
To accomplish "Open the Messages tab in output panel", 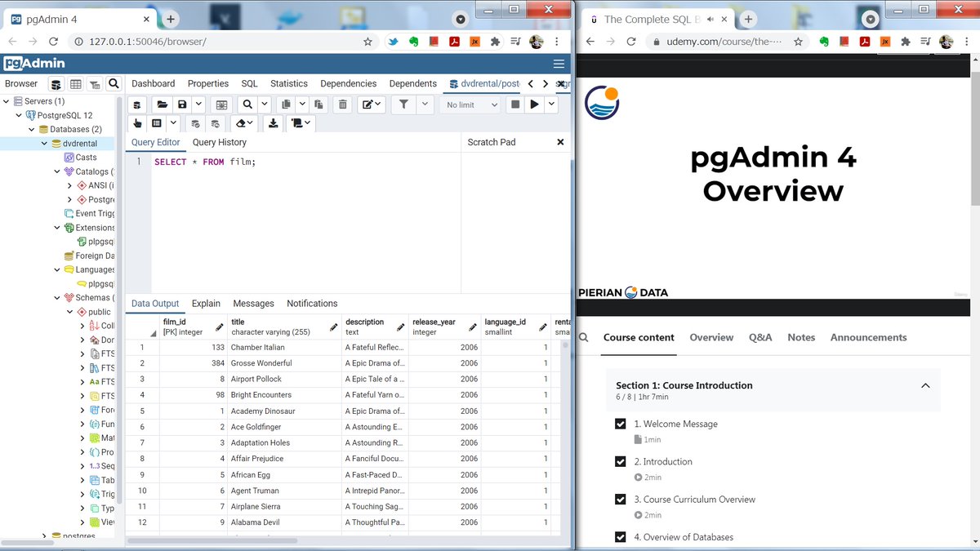I will [x=253, y=303].
